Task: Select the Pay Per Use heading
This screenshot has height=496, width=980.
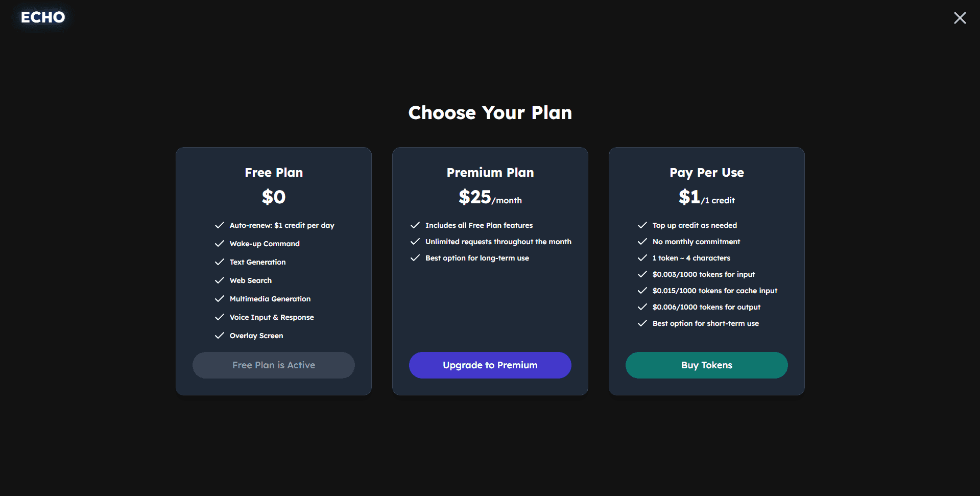Action: pyautogui.click(x=706, y=173)
